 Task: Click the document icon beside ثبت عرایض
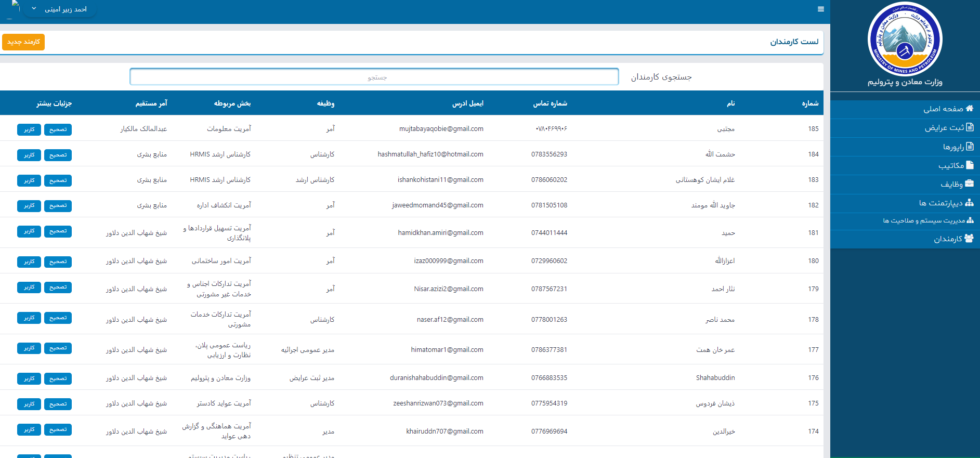pyautogui.click(x=970, y=127)
